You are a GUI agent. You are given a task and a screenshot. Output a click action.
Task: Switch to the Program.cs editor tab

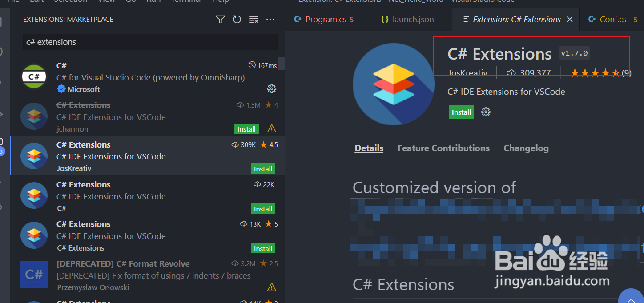(x=329, y=20)
